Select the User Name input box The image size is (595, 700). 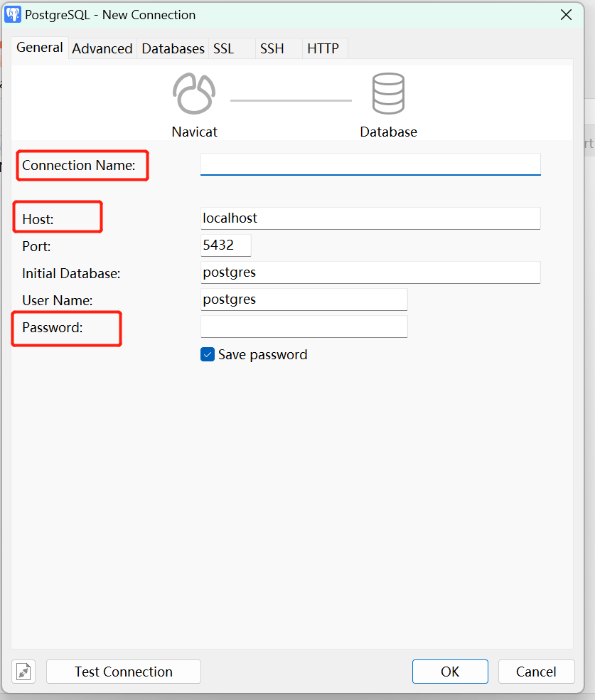(304, 299)
